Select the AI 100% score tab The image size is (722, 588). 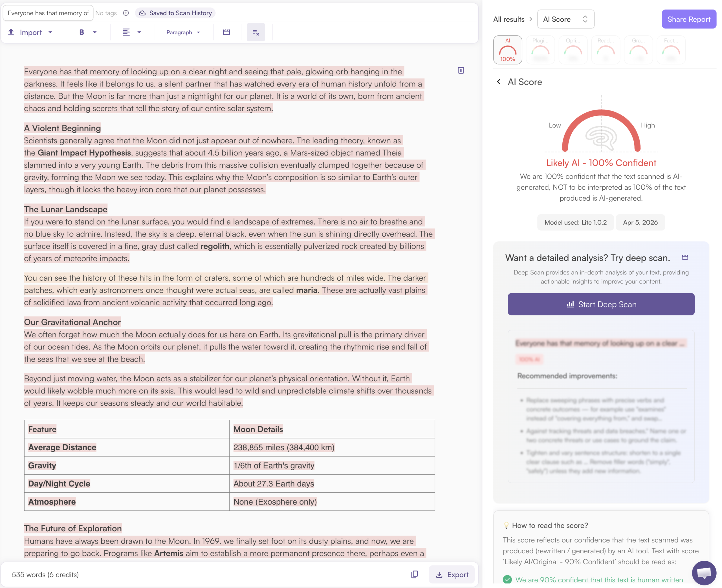(507, 50)
